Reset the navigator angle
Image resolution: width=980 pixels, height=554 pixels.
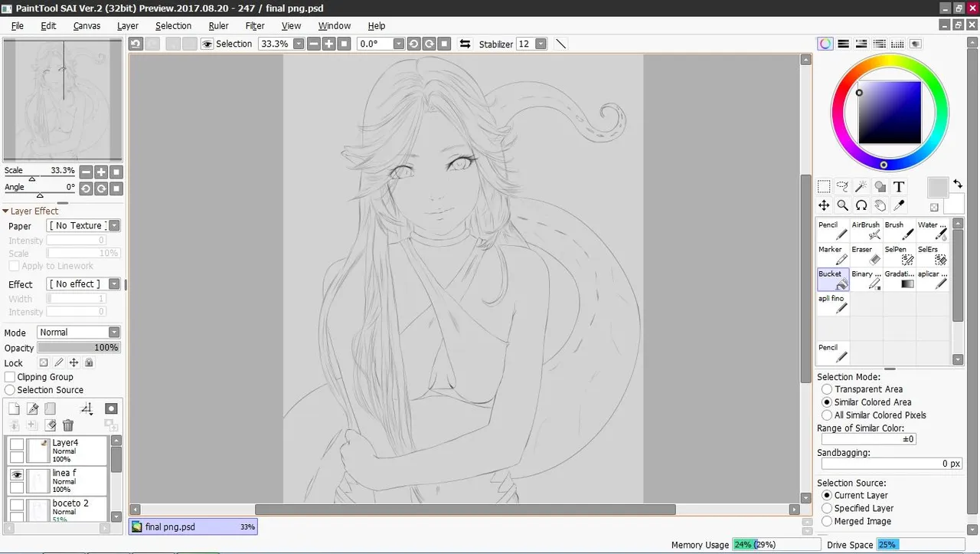click(116, 188)
